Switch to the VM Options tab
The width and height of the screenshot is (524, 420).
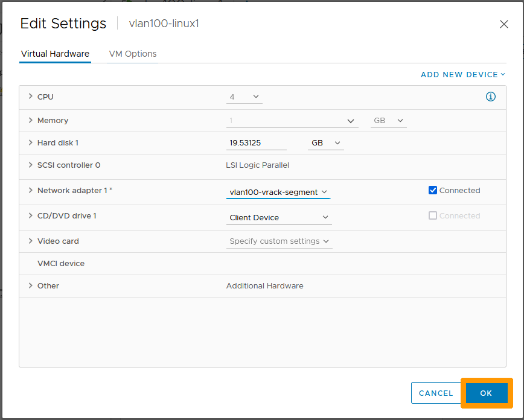click(132, 54)
